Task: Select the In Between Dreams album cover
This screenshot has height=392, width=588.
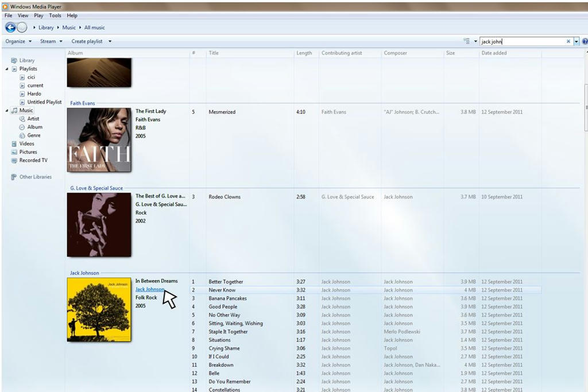Action: click(99, 309)
